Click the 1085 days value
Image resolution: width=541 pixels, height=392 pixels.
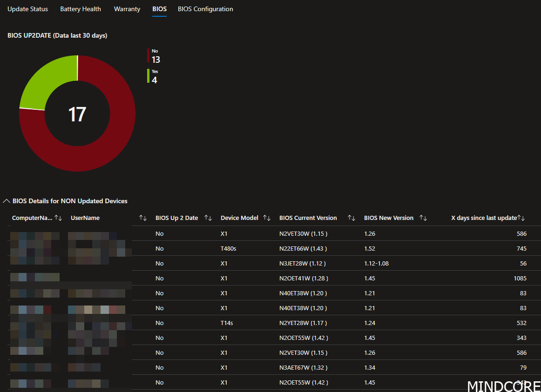(x=520, y=278)
